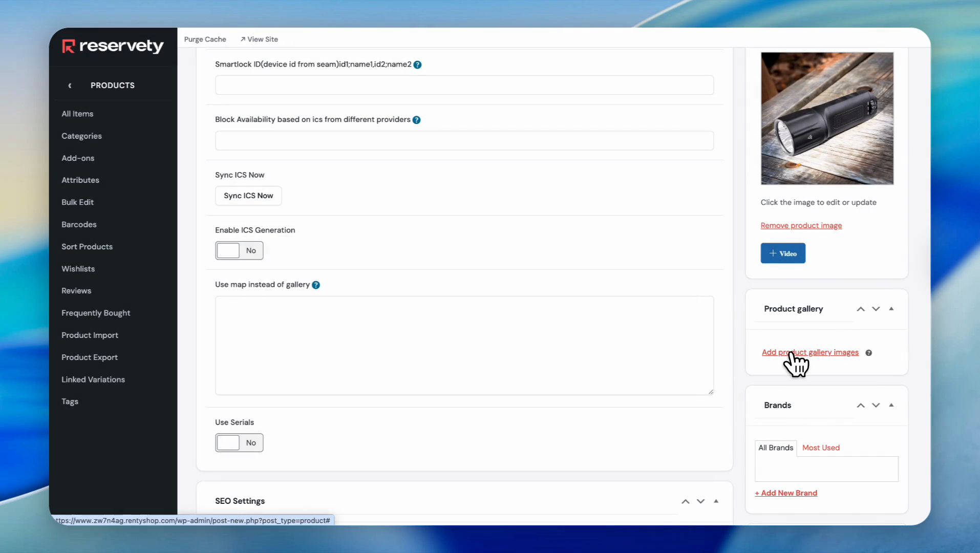Open Categories in sidebar

(x=81, y=136)
